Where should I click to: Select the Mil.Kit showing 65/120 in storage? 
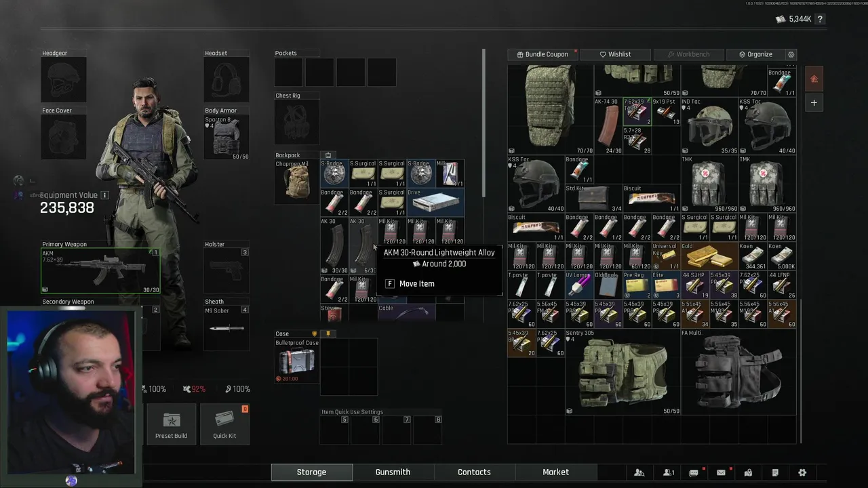637,256
